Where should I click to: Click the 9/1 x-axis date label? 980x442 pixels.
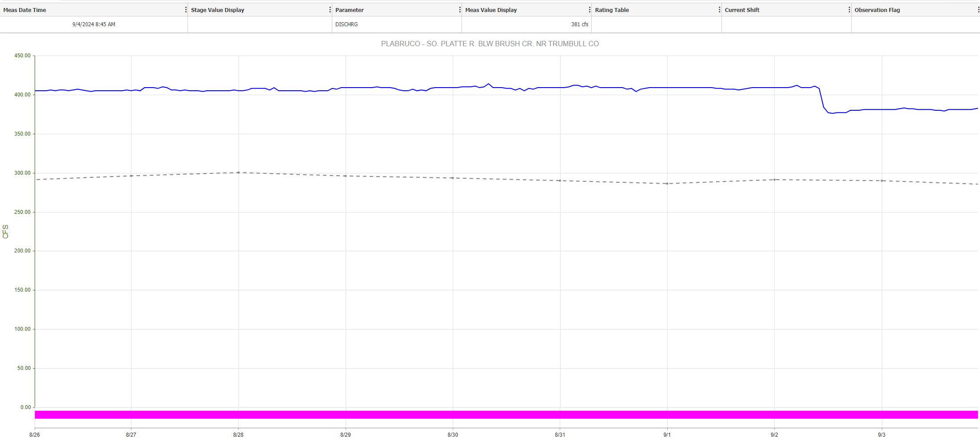click(x=667, y=435)
